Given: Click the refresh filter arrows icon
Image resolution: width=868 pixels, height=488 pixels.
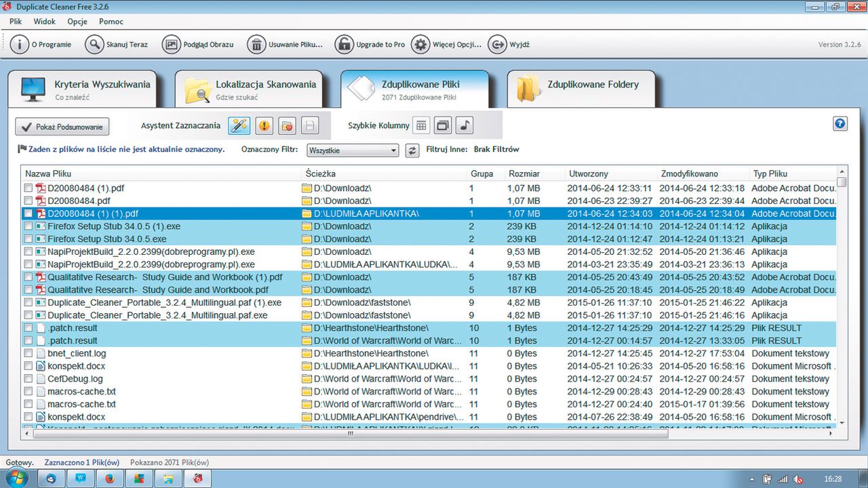Looking at the screenshot, I should click(412, 150).
